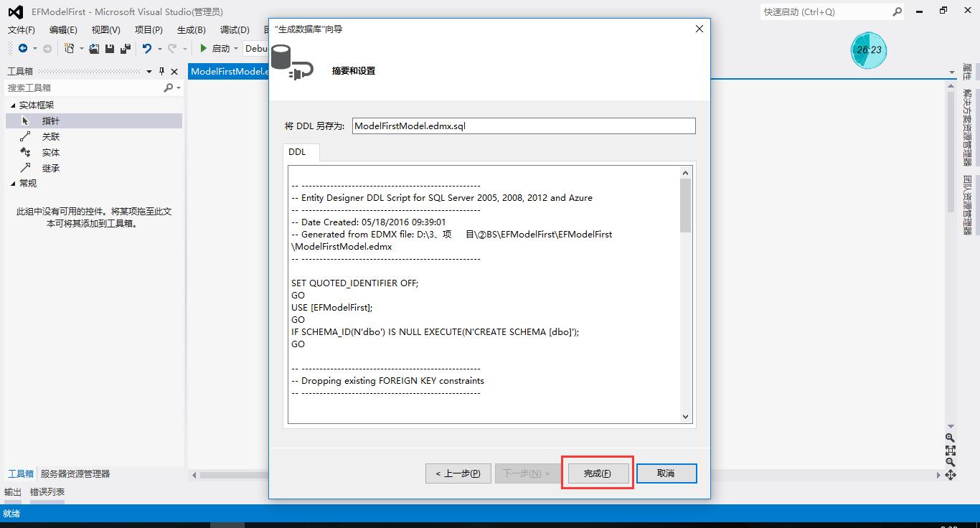The height and width of the screenshot is (528, 980).
Task: Select the 实体 toolbox item
Action: (x=94, y=152)
